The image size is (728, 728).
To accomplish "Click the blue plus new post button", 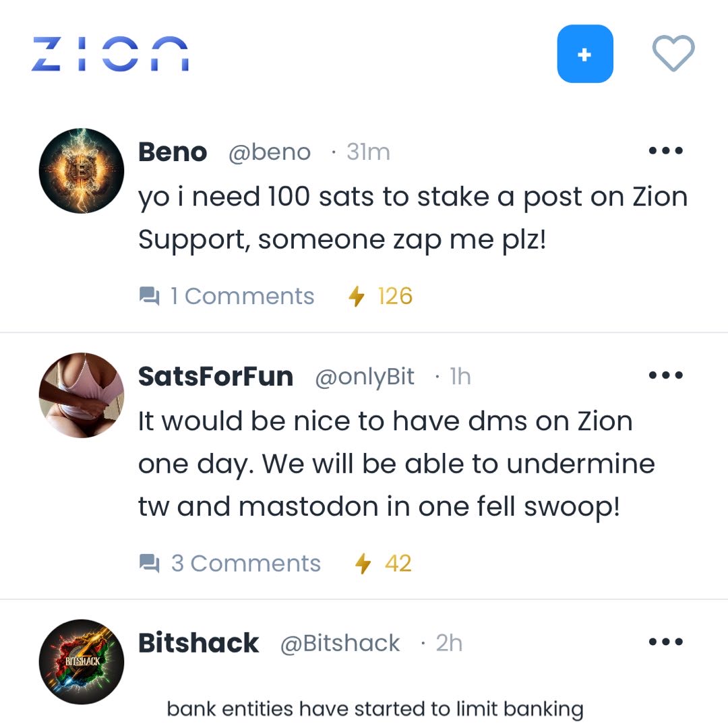I will 584,54.
